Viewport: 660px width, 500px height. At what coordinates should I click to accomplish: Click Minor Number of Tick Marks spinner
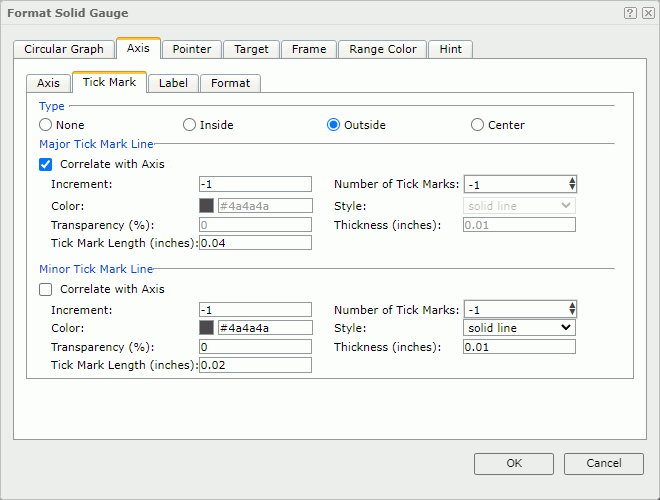click(520, 309)
